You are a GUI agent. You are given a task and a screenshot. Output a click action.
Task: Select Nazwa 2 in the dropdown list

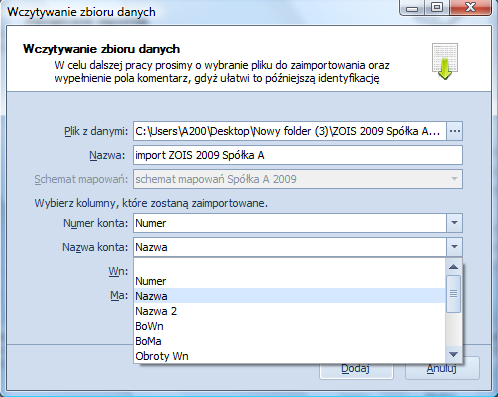[x=289, y=311]
